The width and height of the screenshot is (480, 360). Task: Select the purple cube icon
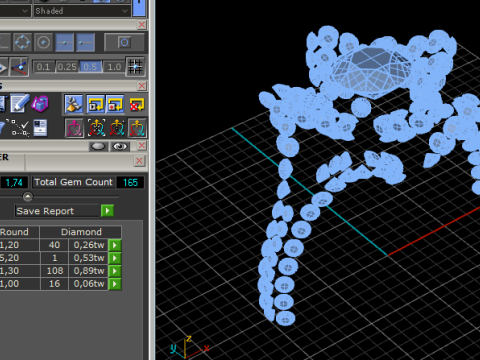point(40,104)
